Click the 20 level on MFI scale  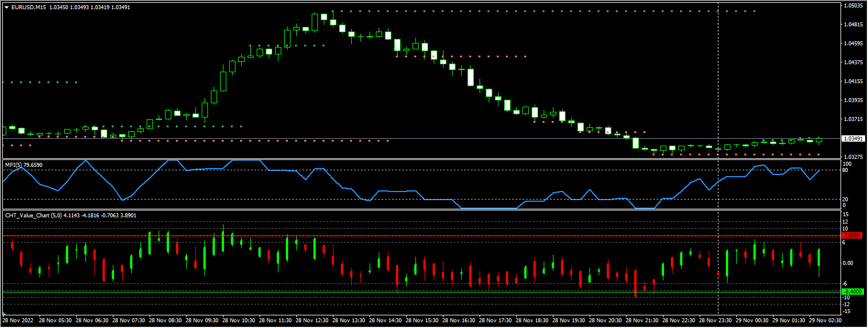[846, 199]
